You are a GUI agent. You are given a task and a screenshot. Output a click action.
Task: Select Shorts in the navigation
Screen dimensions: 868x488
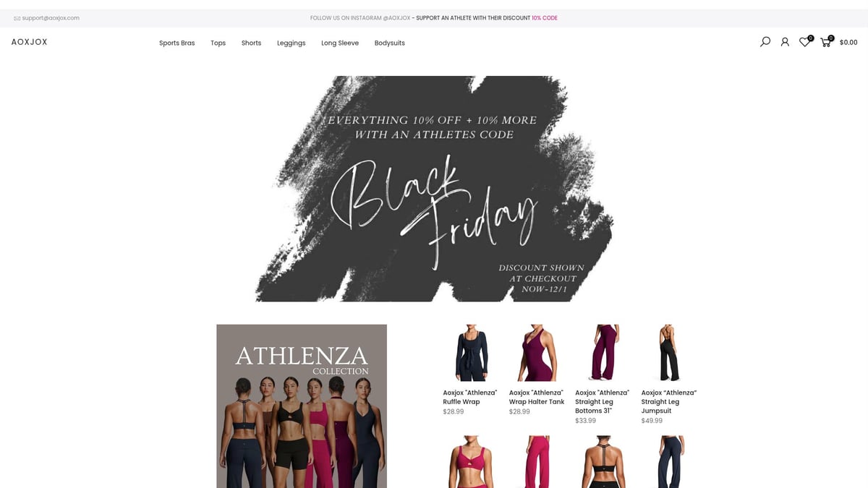(x=252, y=43)
